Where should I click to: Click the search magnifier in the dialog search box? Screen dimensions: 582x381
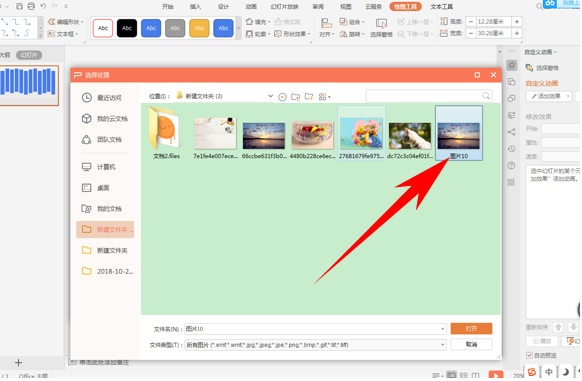pos(485,96)
